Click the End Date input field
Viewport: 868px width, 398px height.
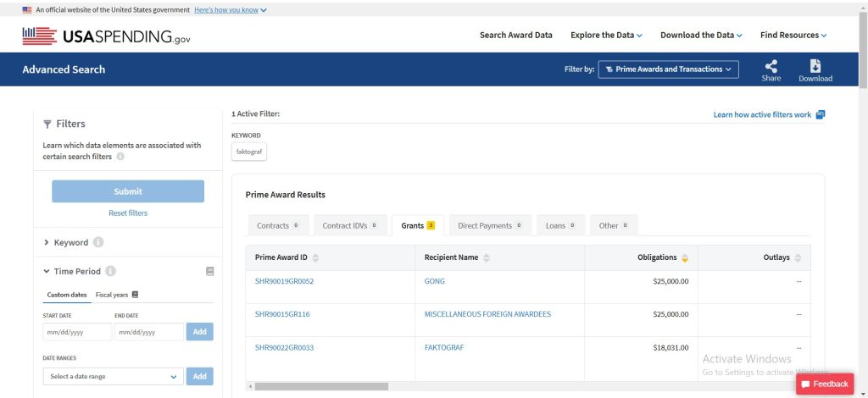coord(149,332)
